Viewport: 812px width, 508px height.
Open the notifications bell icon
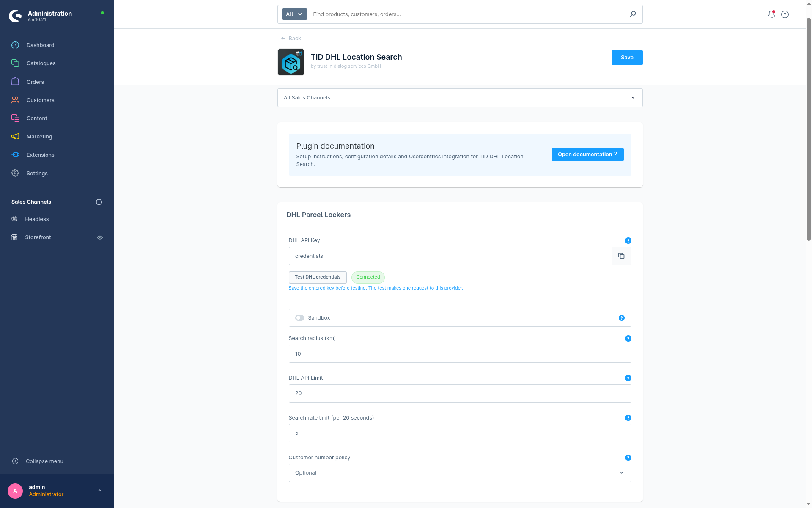point(771,14)
